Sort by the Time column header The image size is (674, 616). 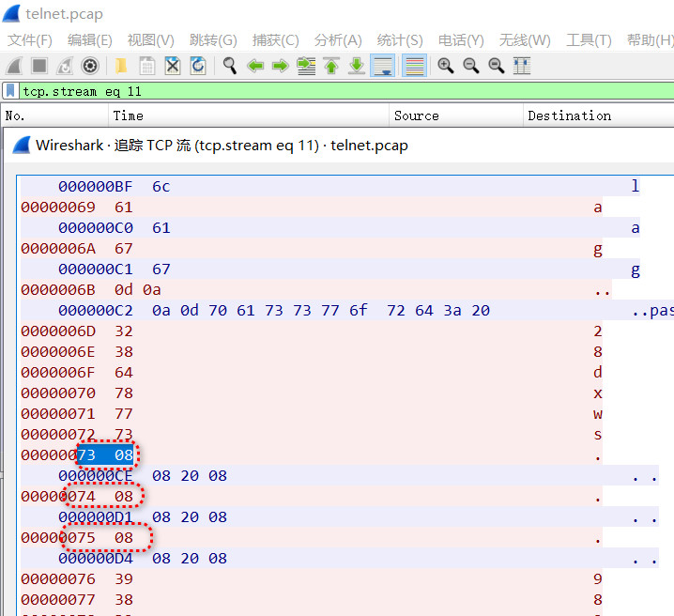248,115
